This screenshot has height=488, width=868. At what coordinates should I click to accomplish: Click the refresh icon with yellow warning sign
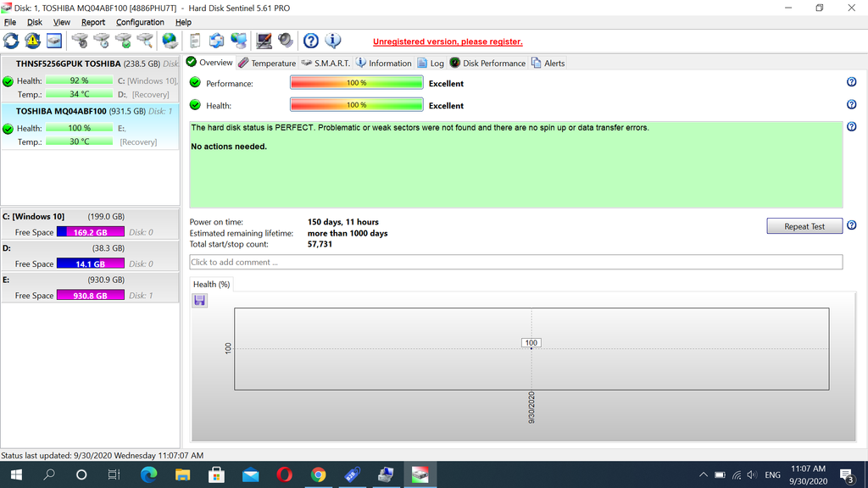pos(33,41)
